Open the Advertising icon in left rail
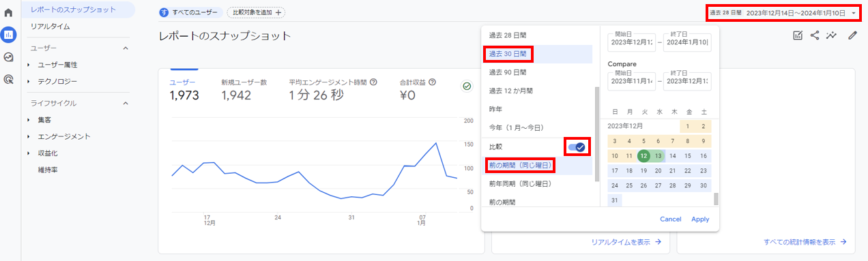 point(9,79)
